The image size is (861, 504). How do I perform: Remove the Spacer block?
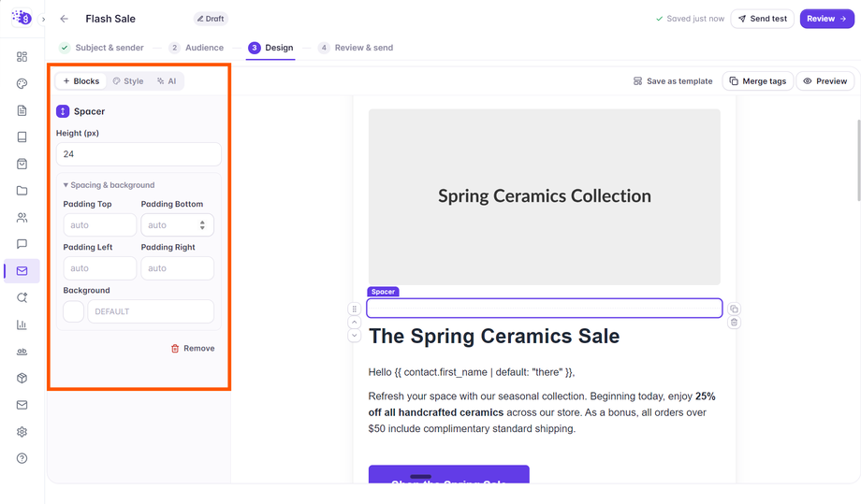coord(193,348)
